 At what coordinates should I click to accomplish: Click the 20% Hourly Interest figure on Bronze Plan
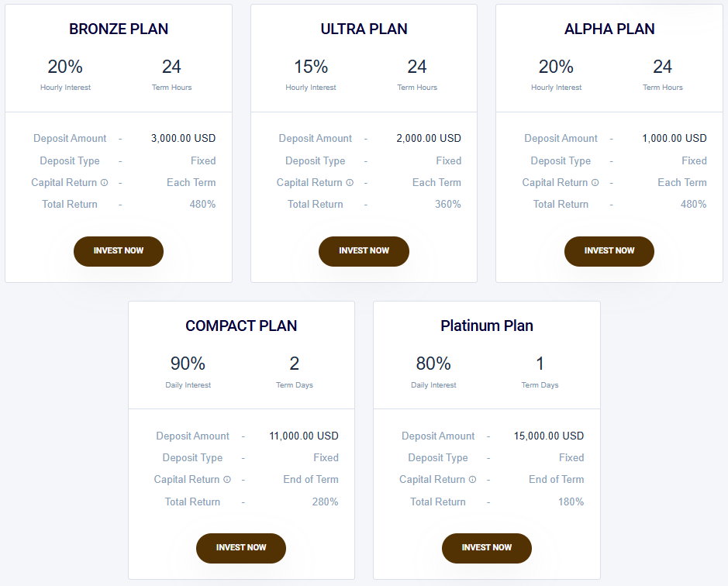[x=65, y=67]
